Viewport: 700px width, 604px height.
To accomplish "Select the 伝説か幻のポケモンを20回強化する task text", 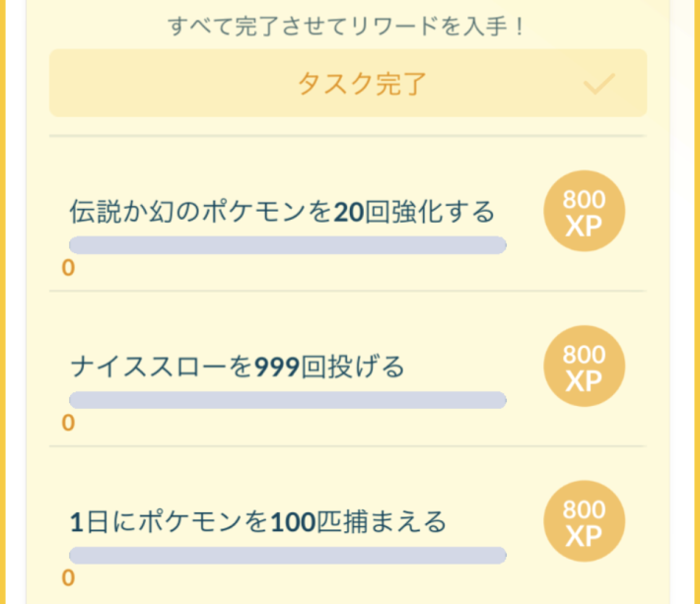I will (x=282, y=211).
